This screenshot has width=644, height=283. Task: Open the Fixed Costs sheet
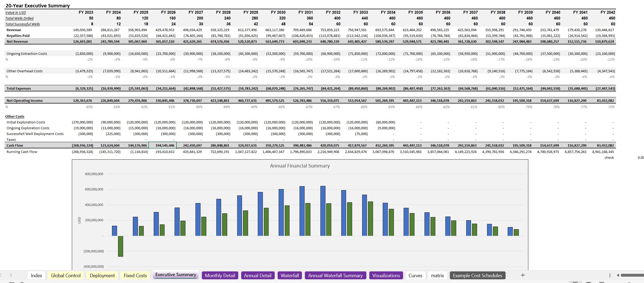tap(135, 275)
